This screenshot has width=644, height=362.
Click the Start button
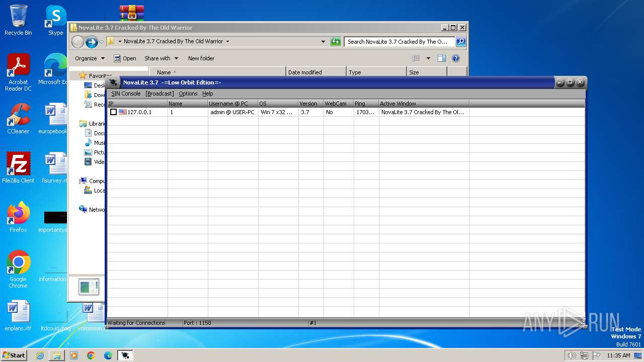pyautogui.click(x=14, y=355)
